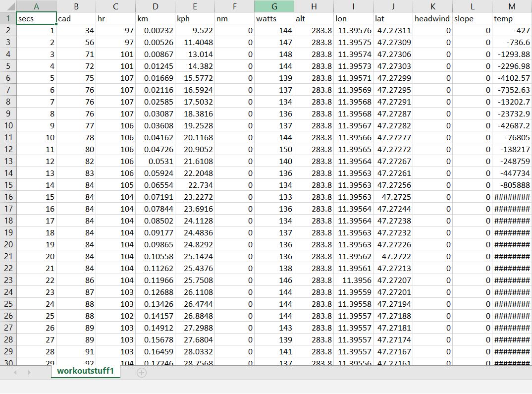
Task: Select column J header
Action: coord(393,6)
